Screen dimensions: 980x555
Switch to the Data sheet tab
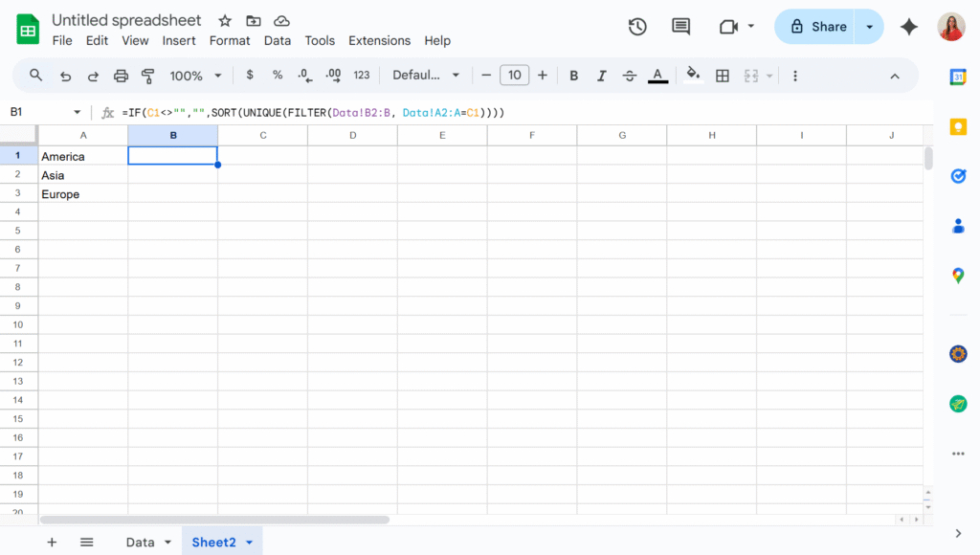click(140, 543)
